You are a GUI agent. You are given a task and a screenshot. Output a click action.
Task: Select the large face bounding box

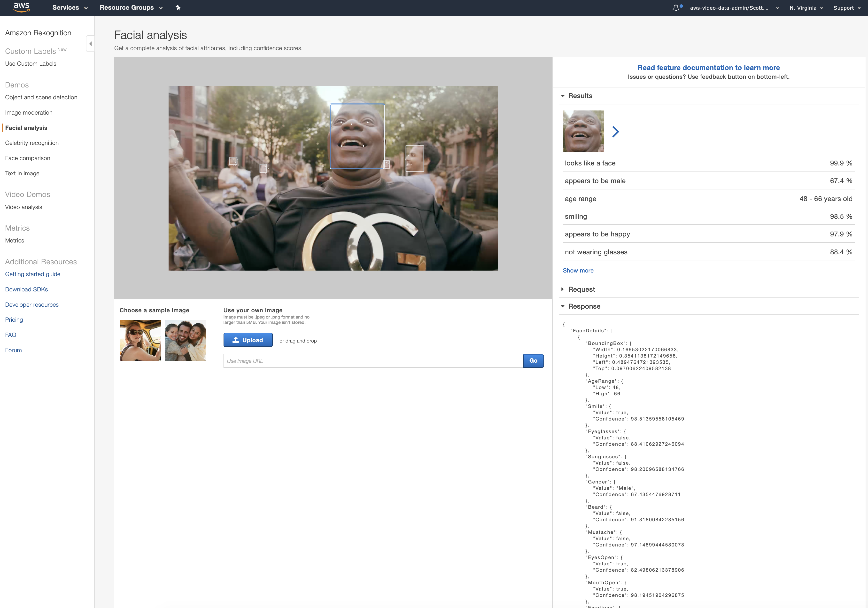click(x=357, y=136)
